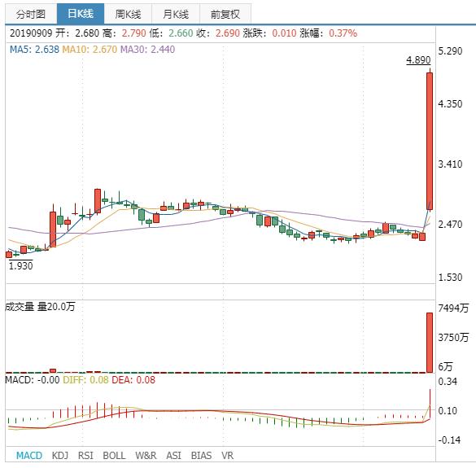
Task: Select the 日K线 tab
Action: 81,14
